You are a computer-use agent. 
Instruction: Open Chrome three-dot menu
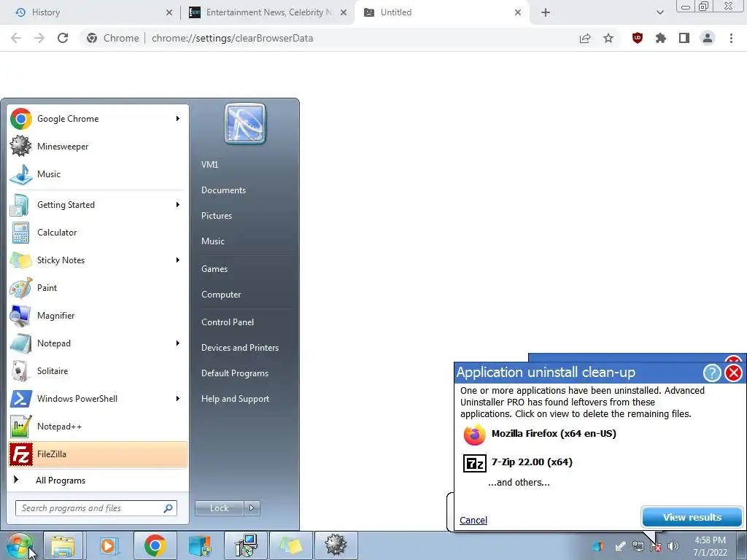731,38
